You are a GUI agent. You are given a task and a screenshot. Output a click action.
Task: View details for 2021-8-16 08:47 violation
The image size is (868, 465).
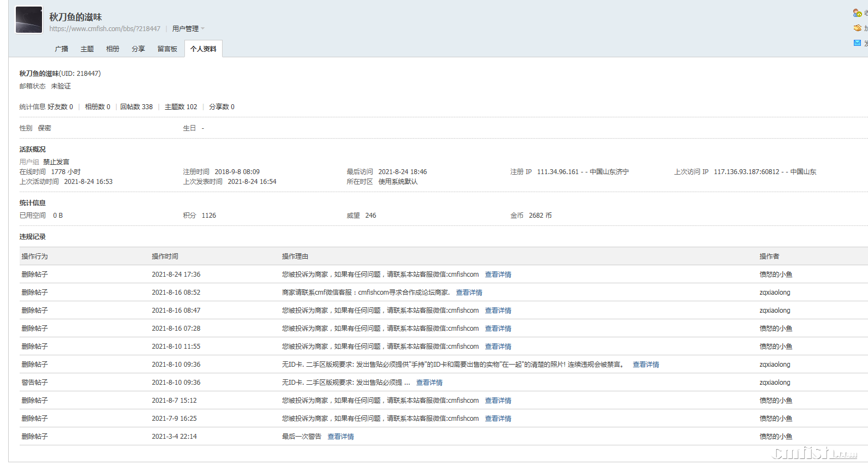(x=498, y=311)
